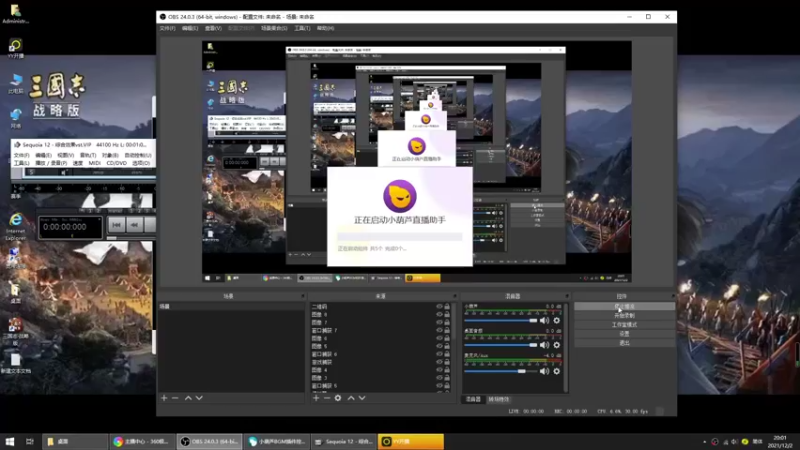Toggle visibility eye for 二维码 source

439,307
